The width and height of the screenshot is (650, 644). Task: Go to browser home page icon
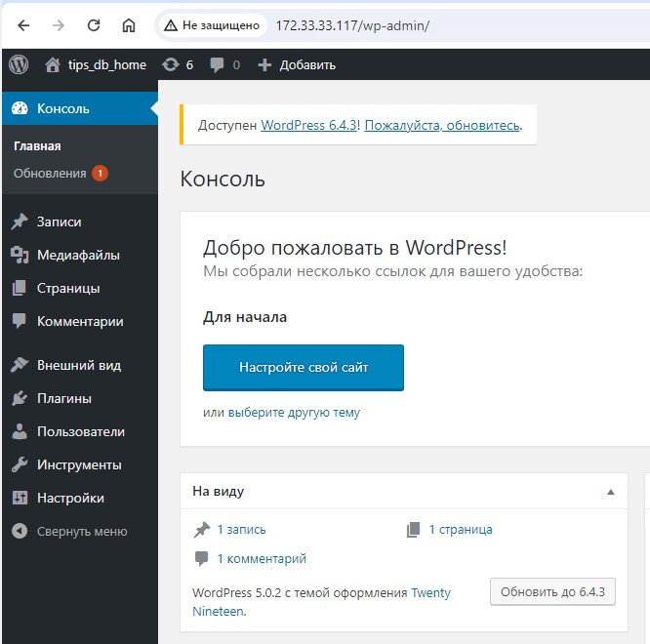point(129,24)
